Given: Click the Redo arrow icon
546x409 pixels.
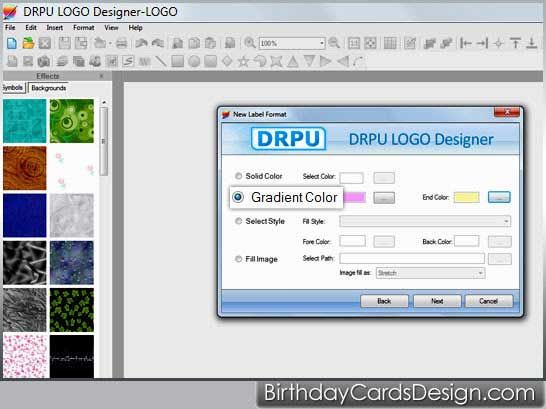Looking at the screenshot, I should click(x=158, y=43).
